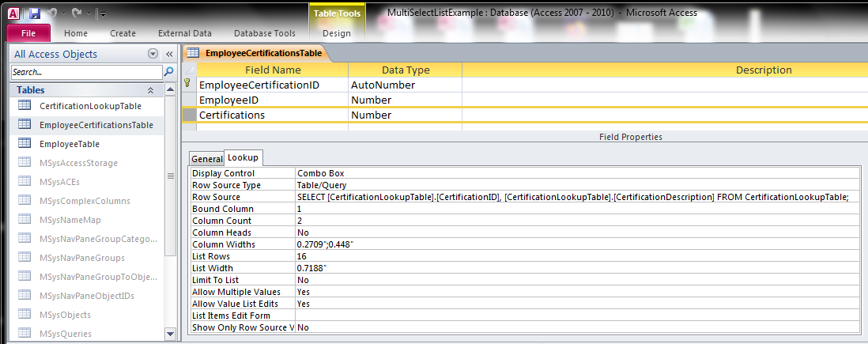Click the Row Source SELECT statement field
This screenshot has width=868, height=344.
(577, 197)
